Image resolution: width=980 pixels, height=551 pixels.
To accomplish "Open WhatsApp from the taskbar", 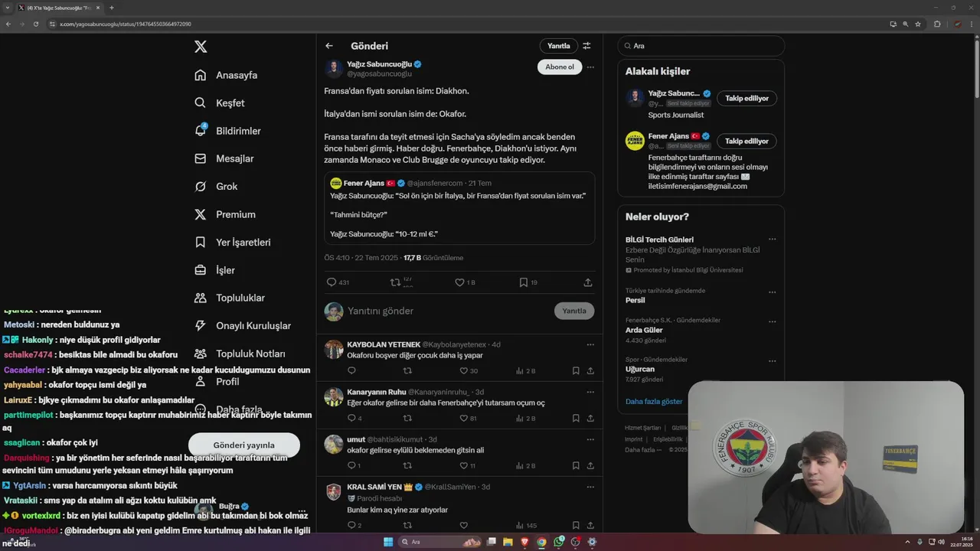I will (558, 542).
